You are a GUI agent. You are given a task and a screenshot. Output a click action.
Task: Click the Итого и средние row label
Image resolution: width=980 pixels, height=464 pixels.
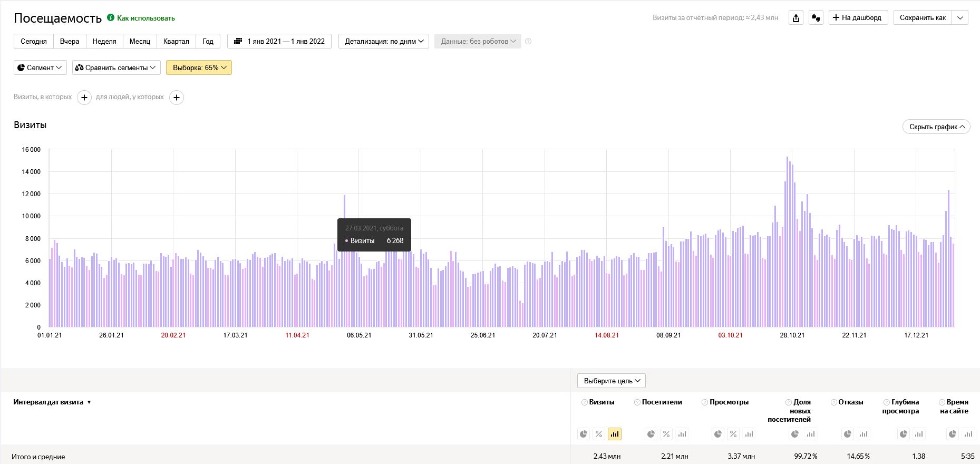38,457
